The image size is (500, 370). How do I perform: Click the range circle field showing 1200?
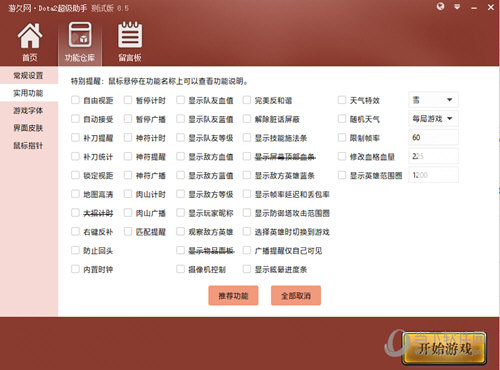click(x=433, y=175)
